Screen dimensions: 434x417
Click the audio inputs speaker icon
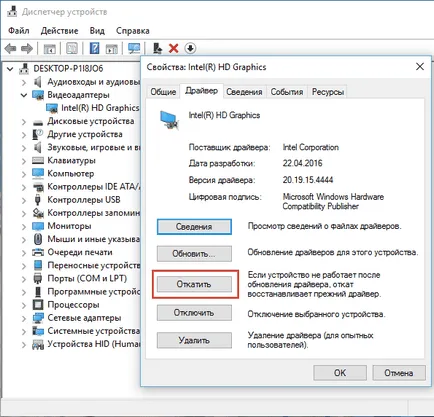(38, 82)
